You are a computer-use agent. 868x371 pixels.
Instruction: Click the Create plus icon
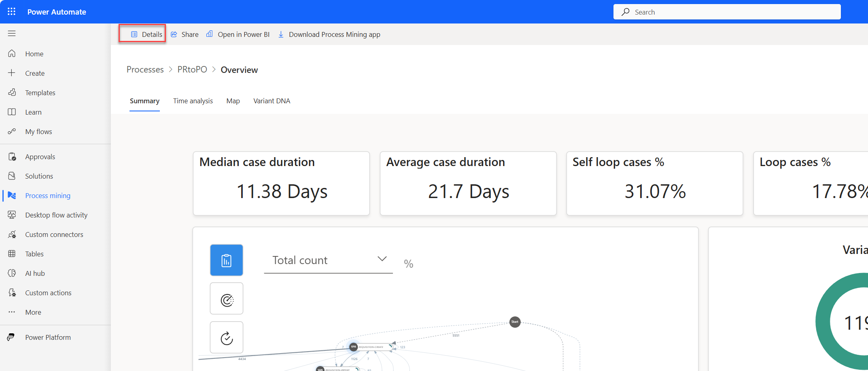12,73
